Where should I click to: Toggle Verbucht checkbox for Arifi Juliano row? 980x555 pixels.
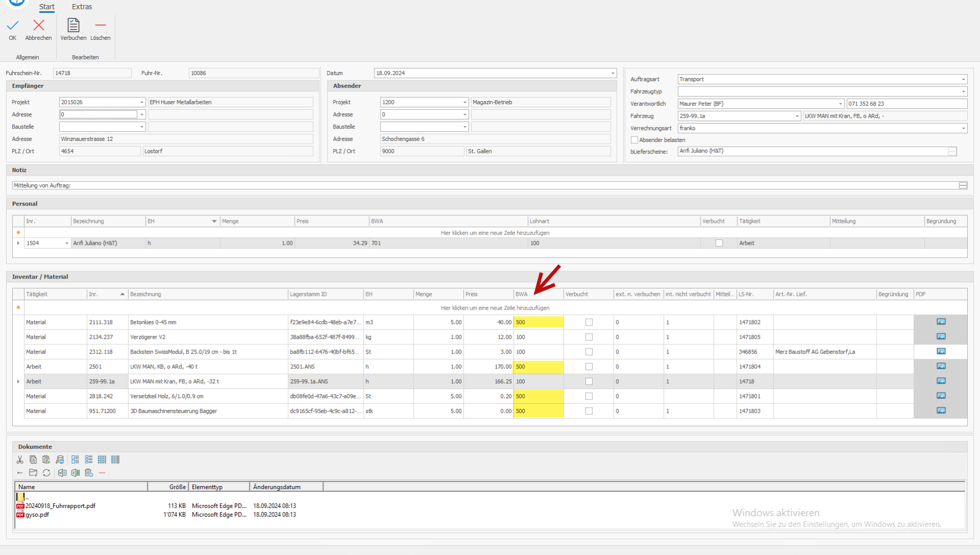point(719,243)
